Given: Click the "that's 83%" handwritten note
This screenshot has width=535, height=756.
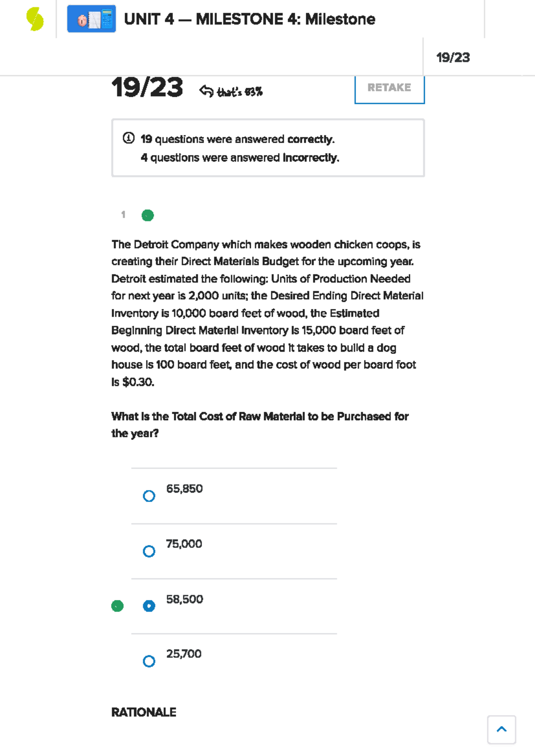Looking at the screenshot, I should click(239, 92).
